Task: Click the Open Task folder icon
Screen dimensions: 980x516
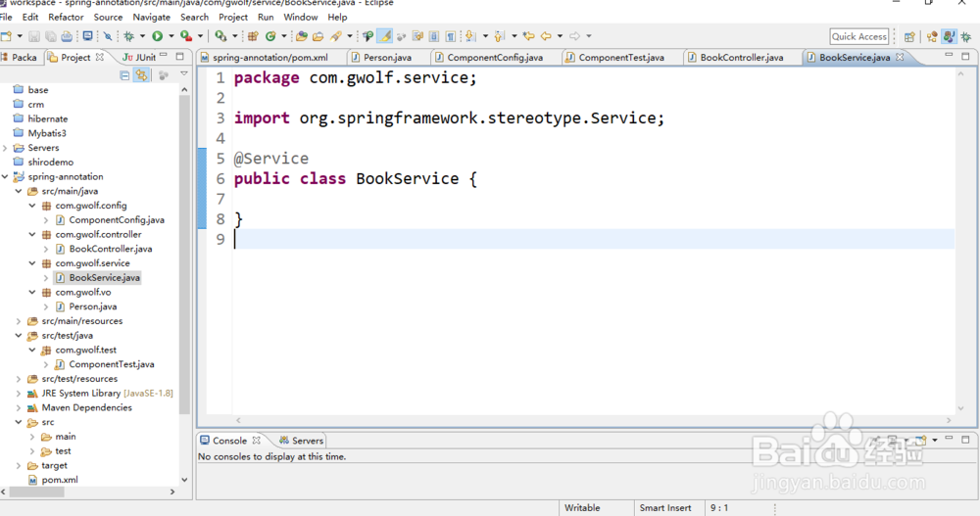Action: (318, 36)
